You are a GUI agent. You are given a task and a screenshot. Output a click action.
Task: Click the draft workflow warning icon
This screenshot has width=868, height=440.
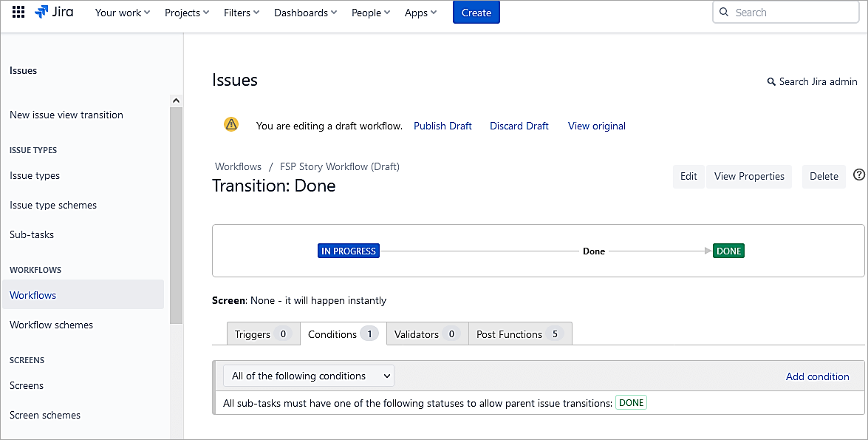231,124
